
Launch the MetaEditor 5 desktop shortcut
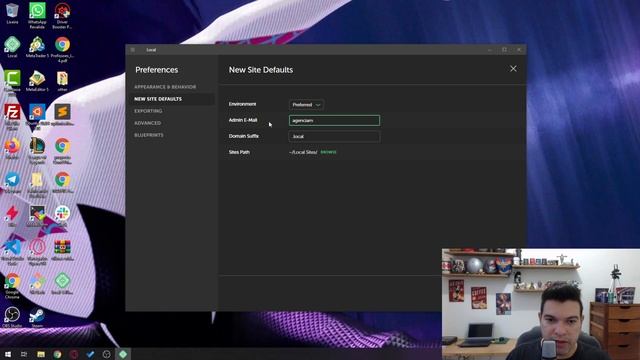[37, 81]
